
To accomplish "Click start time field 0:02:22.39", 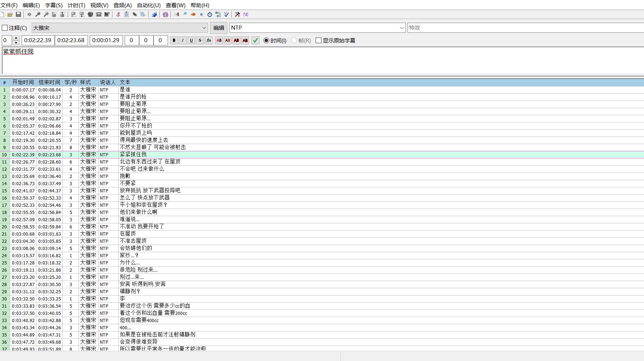I will pyautogui.click(x=38, y=40).
